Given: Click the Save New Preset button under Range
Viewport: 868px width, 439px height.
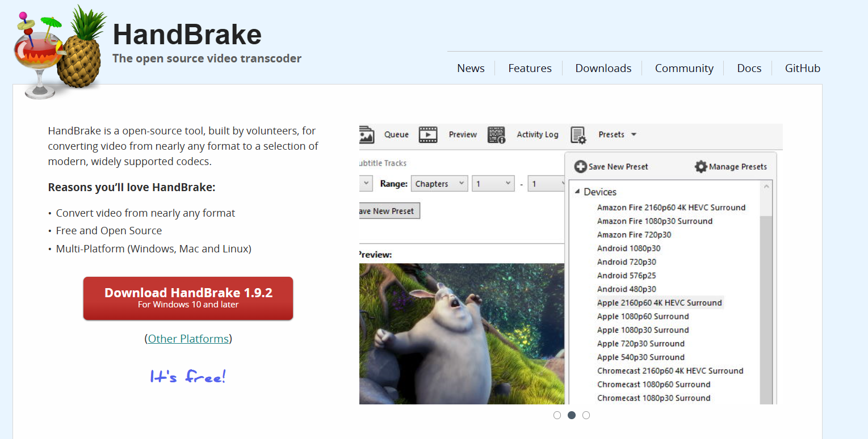Looking at the screenshot, I should coord(389,211).
